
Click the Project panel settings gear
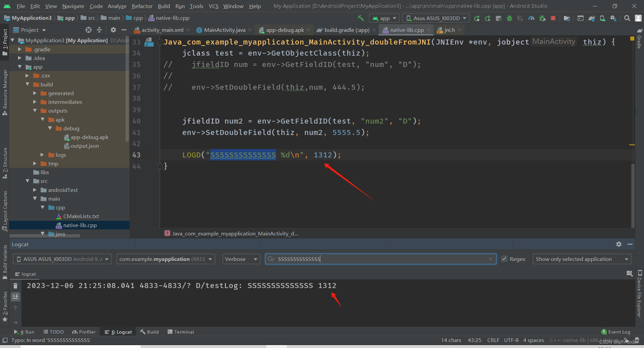coord(113,30)
